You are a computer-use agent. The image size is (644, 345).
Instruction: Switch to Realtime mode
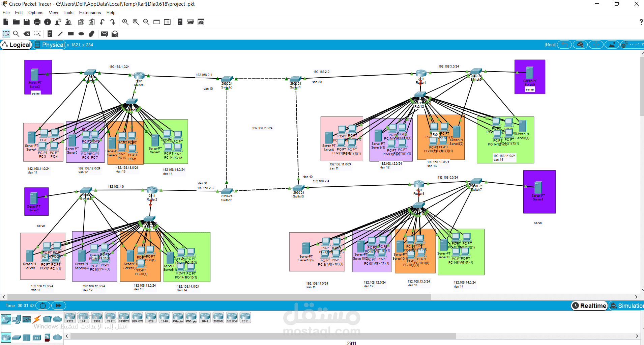pyautogui.click(x=589, y=306)
